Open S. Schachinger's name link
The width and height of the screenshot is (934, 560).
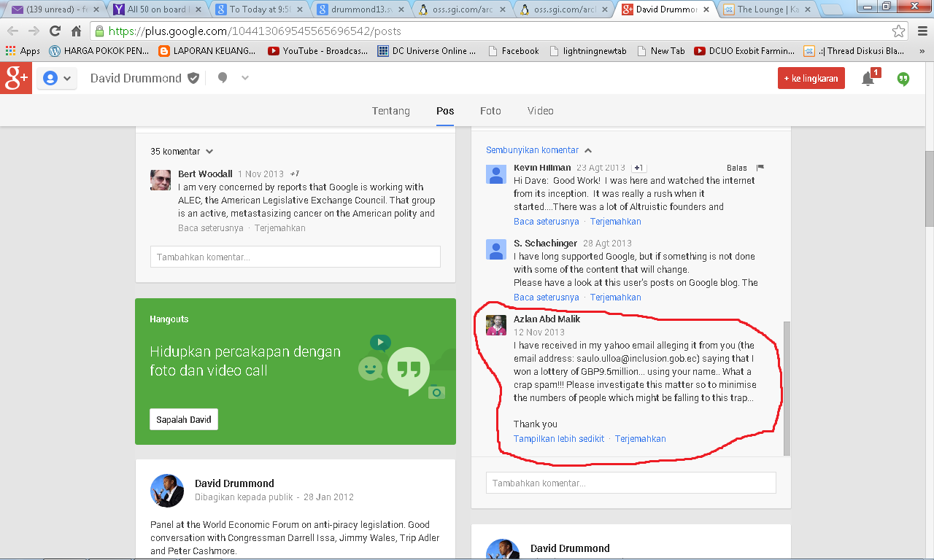click(545, 244)
